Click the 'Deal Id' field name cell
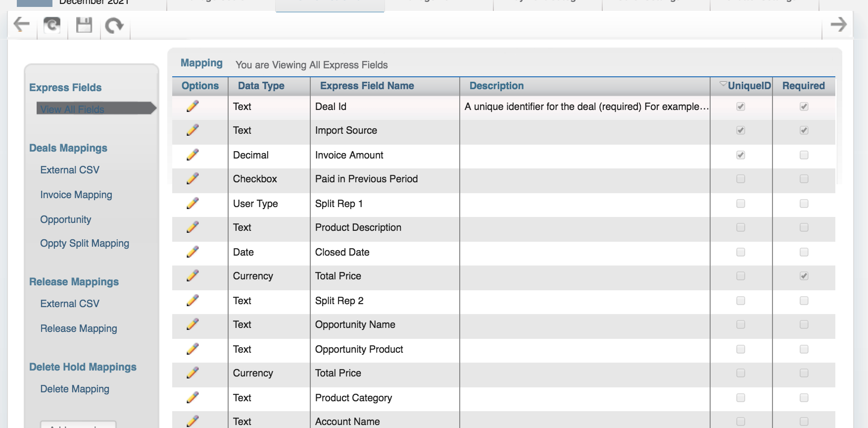The width and height of the screenshot is (868, 428). coord(331,107)
